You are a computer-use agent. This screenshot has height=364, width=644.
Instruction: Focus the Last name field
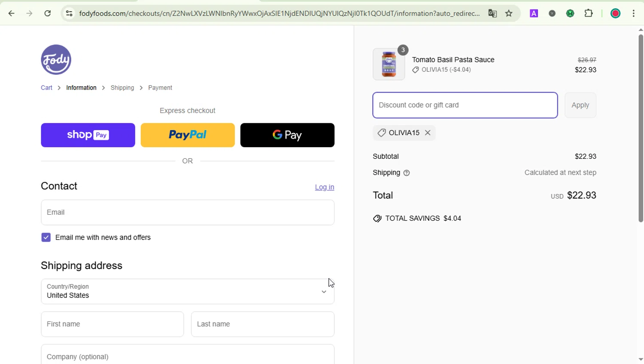click(x=263, y=324)
